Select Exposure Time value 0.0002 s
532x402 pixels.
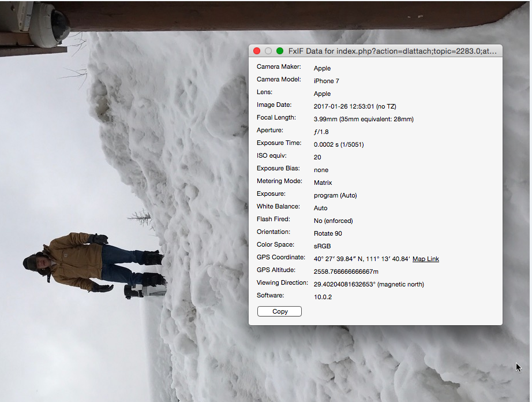[x=326, y=144]
